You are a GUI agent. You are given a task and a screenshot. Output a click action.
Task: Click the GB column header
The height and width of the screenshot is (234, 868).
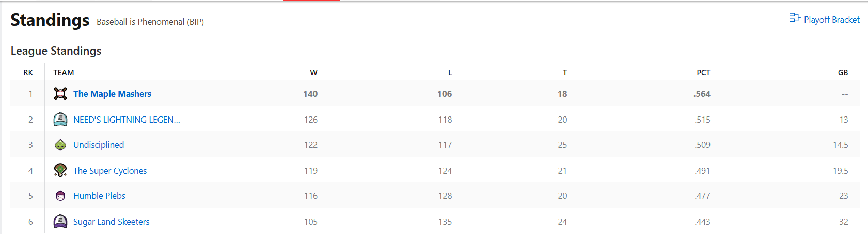pos(843,73)
